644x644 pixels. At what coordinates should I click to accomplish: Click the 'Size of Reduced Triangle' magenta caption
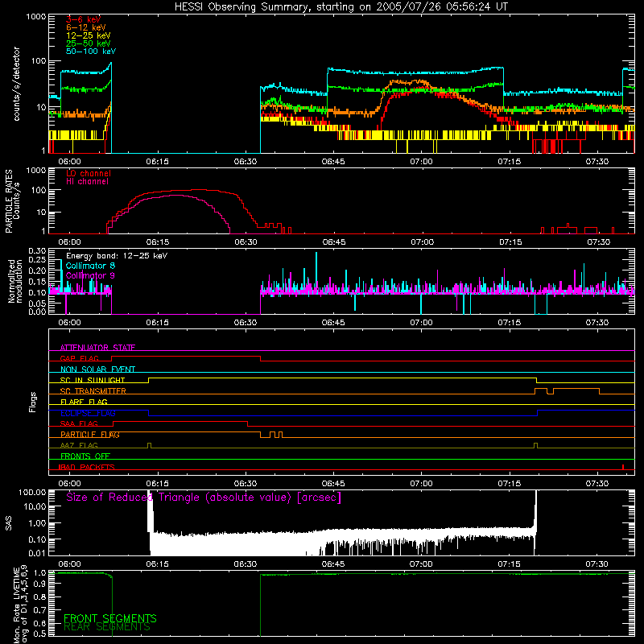[204, 497]
